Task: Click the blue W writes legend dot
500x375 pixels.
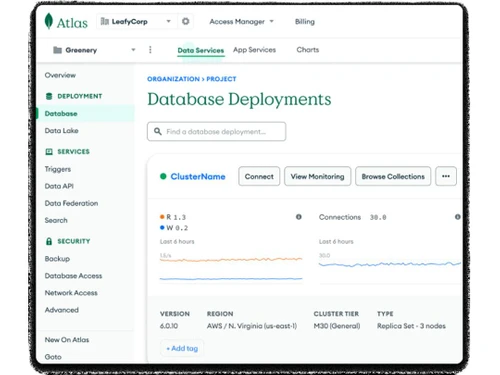Action: (162, 228)
